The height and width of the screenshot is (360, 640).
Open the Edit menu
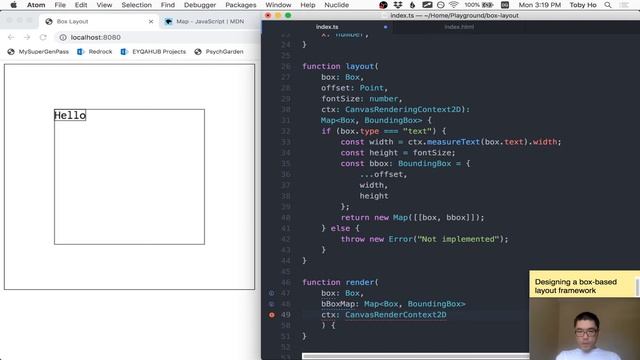coord(81,5)
